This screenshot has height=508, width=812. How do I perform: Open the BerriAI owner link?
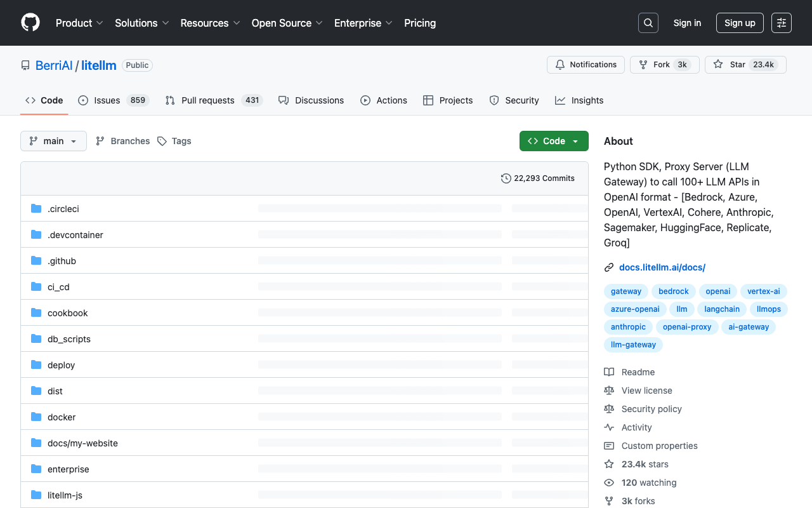point(54,65)
